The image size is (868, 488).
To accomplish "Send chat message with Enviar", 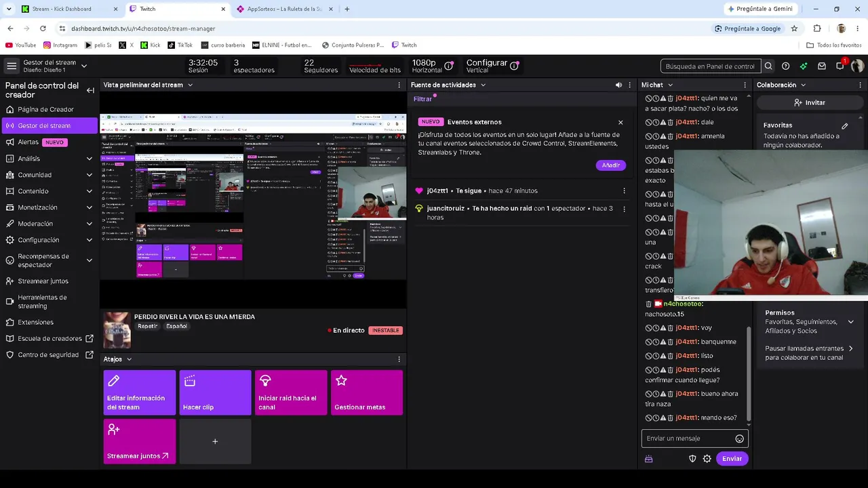I will [x=732, y=459].
